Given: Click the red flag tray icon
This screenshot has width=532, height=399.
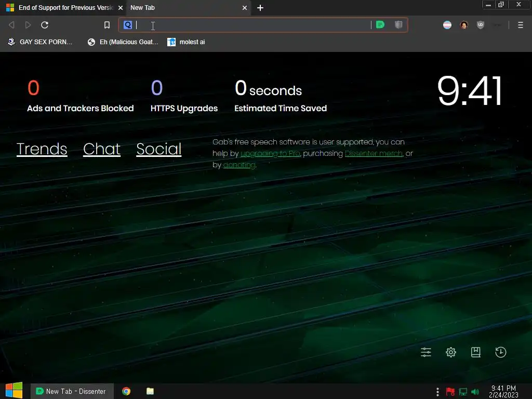Looking at the screenshot, I should coord(450,392).
